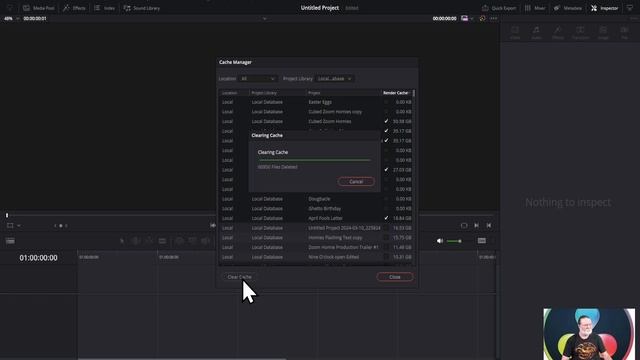This screenshot has width=640, height=360.
Task: Select the Easter Eggs project row
Action: click(x=316, y=102)
